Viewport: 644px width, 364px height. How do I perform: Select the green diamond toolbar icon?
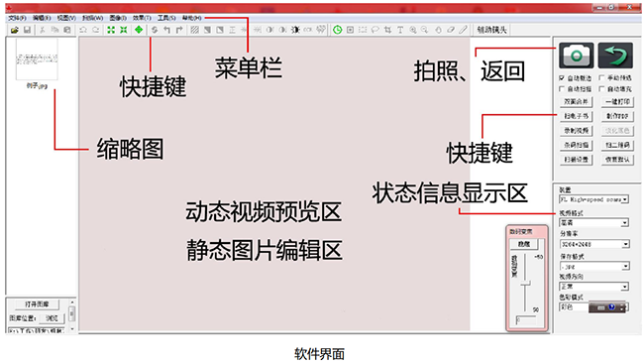pyautogui.click(x=139, y=30)
